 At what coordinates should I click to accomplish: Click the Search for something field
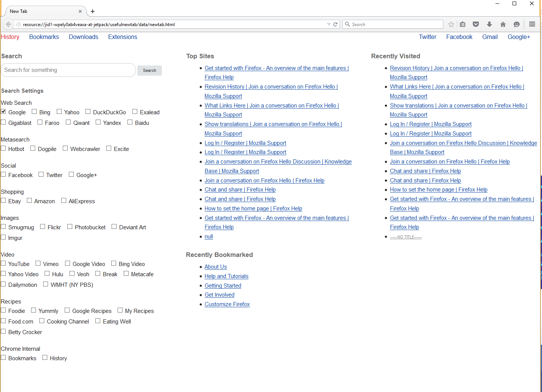[x=68, y=70]
